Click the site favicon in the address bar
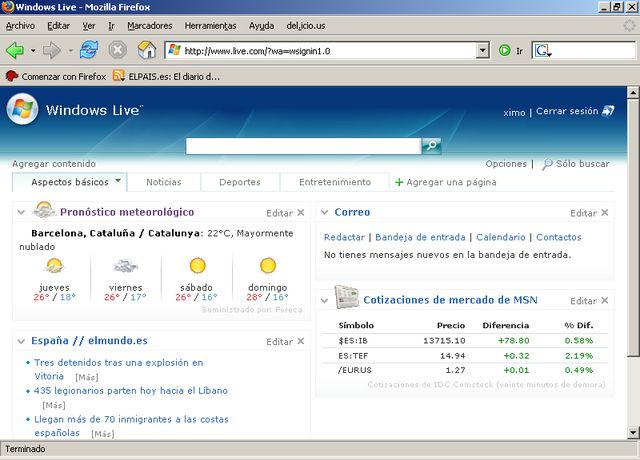 [174, 50]
